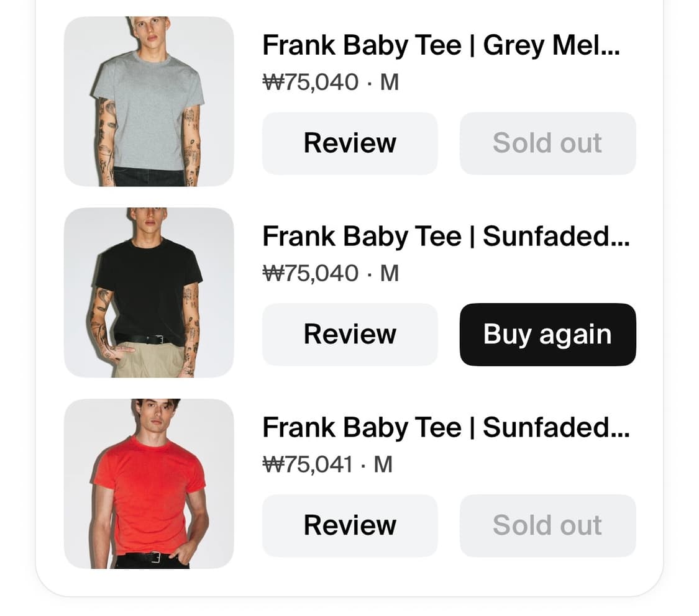699x616 pixels.
Task: Click Review for the red tee
Action: click(350, 525)
